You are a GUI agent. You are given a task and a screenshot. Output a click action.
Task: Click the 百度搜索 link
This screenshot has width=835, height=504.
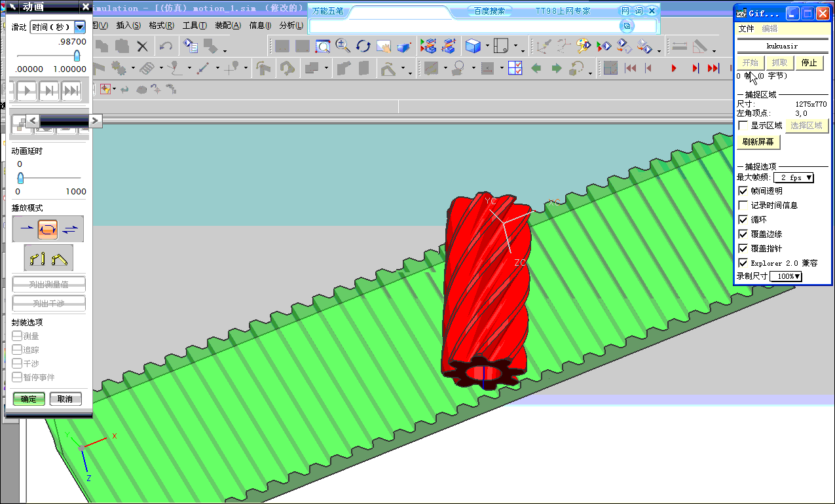[x=490, y=11]
